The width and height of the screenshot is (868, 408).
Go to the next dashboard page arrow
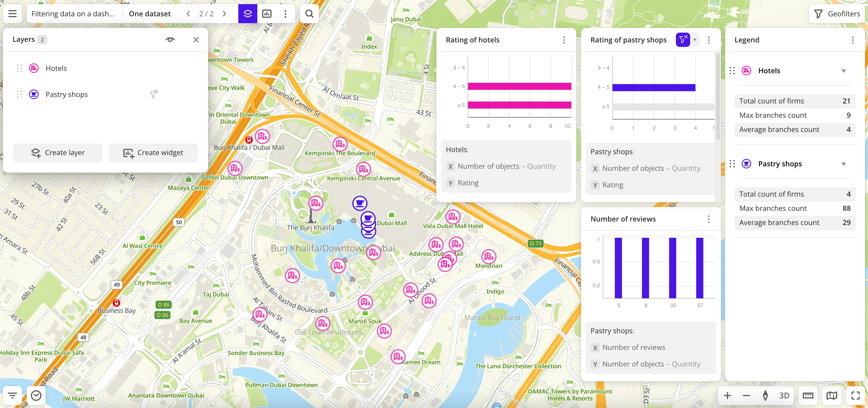pos(224,14)
